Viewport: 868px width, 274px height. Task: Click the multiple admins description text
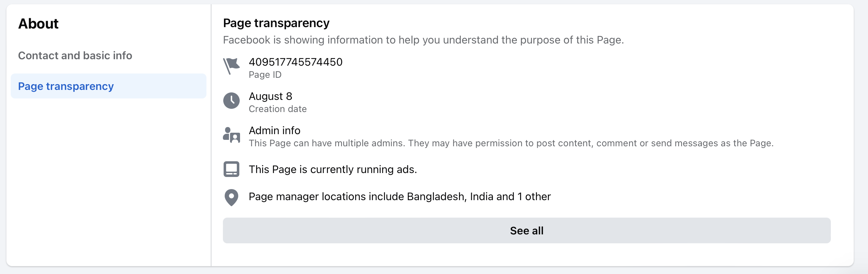[511, 143]
